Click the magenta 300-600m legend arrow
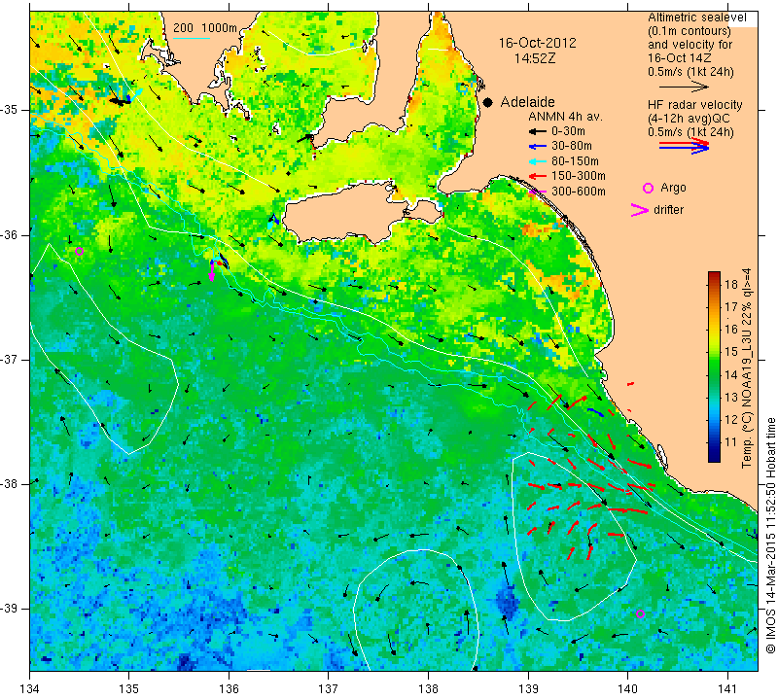Viewport: 778px width, 700px height. point(537,192)
